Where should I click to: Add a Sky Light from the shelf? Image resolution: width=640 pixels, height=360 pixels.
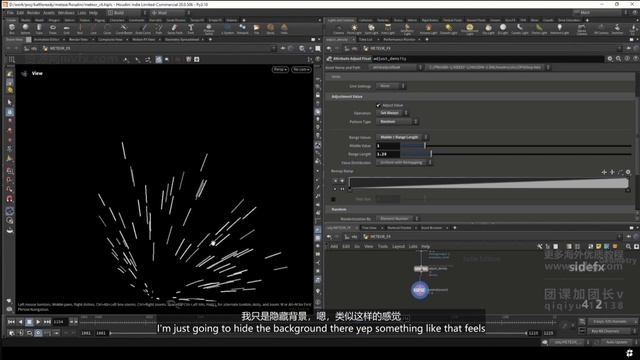pyautogui.click(x=488, y=29)
